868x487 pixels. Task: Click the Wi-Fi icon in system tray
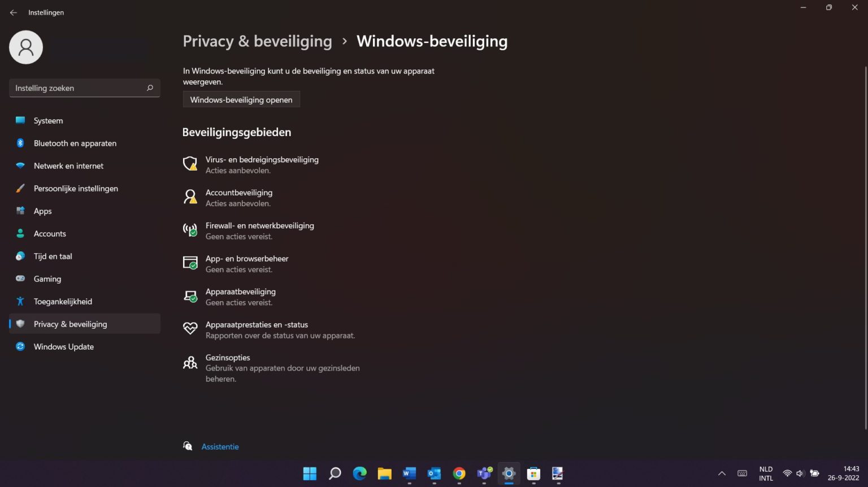[x=787, y=473]
